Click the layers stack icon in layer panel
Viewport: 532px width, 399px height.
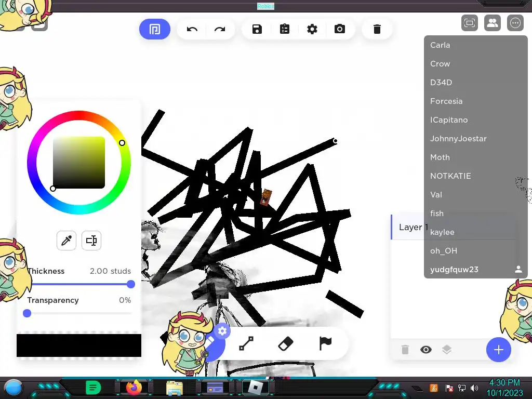pyautogui.click(x=447, y=350)
